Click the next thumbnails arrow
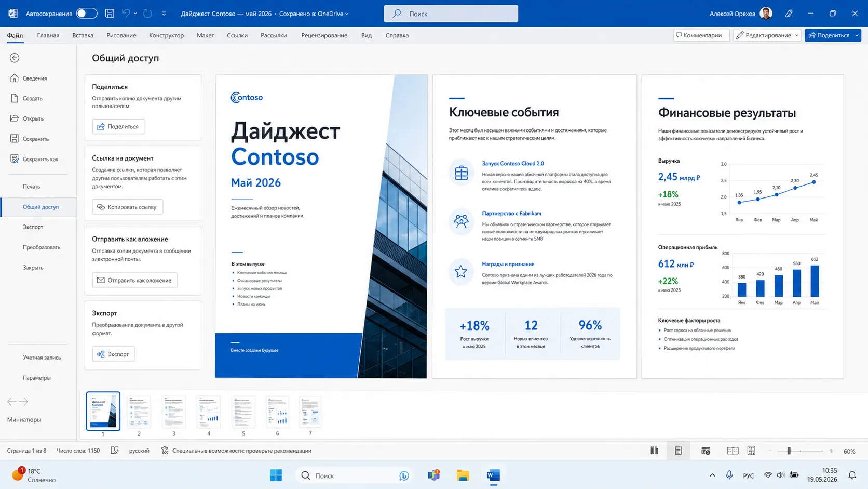This screenshot has height=489, width=868. point(23,402)
